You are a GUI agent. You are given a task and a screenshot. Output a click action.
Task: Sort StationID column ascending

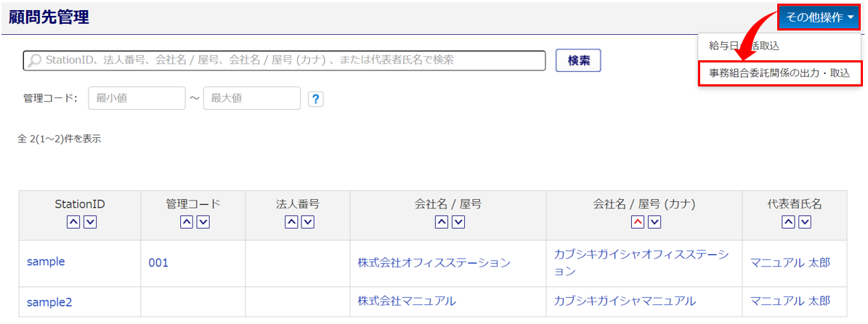coord(73,222)
